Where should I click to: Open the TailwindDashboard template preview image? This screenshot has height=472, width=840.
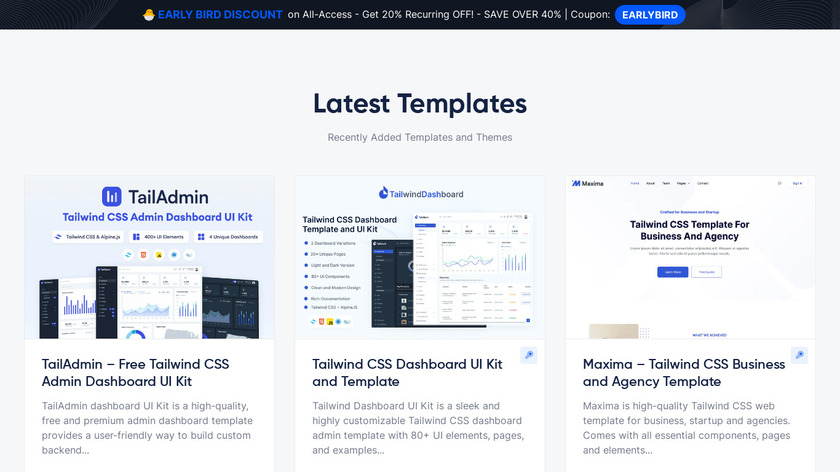coord(420,257)
